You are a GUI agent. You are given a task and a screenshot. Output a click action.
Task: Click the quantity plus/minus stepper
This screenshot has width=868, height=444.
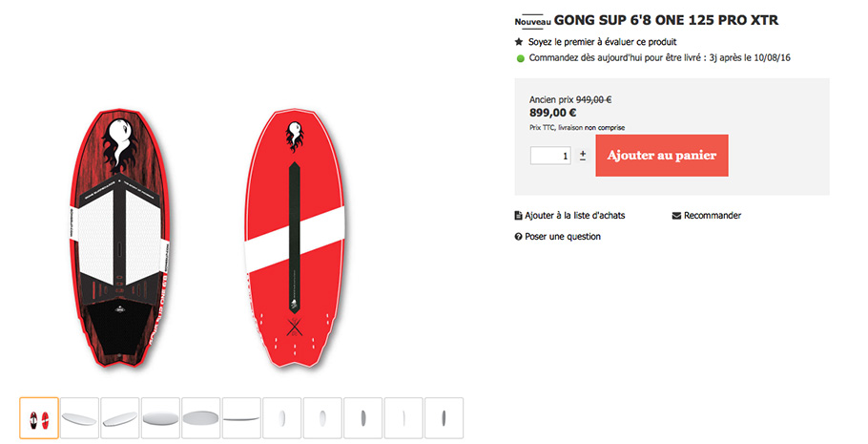[x=583, y=155]
